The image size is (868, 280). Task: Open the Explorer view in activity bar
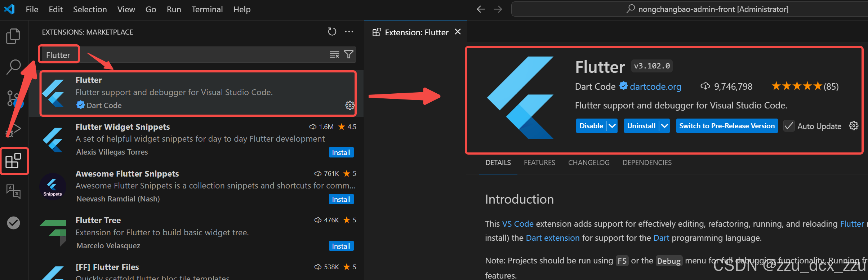coord(13,36)
